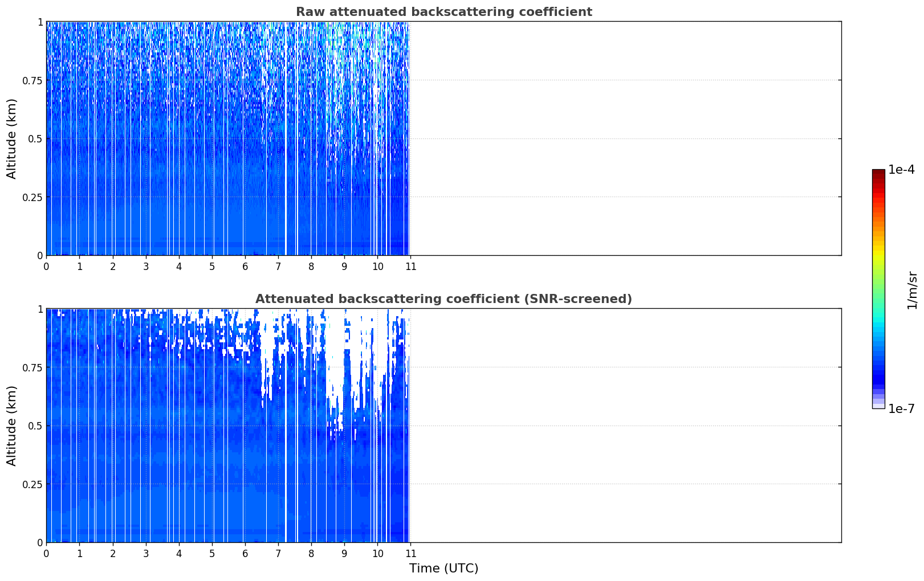Click the '1/m/sr' colorbar unit label
The width and height of the screenshot is (924, 581).
coord(912,290)
